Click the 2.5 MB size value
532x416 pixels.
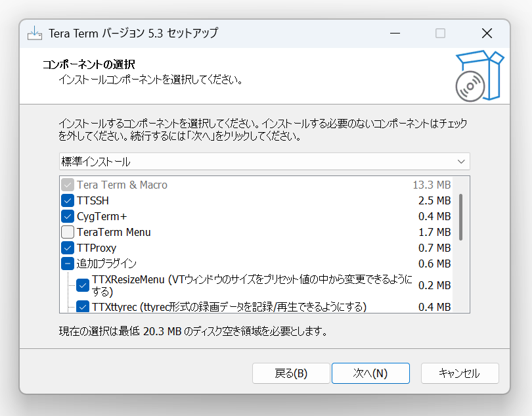tap(434, 200)
